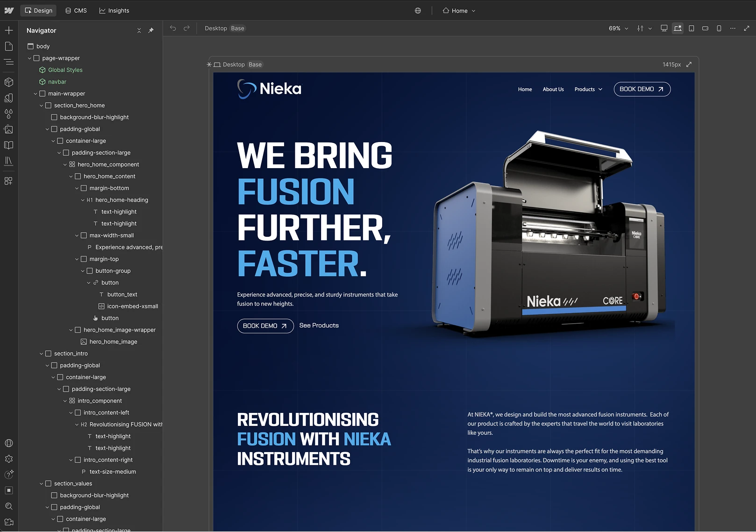
Task: Click the Webflow logo icon
Action: pos(9,10)
